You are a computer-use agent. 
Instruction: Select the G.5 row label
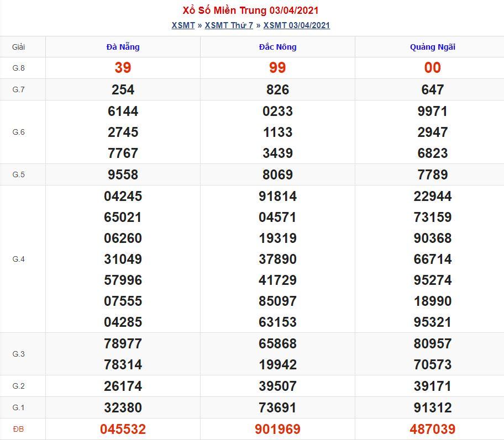pyautogui.click(x=18, y=174)
